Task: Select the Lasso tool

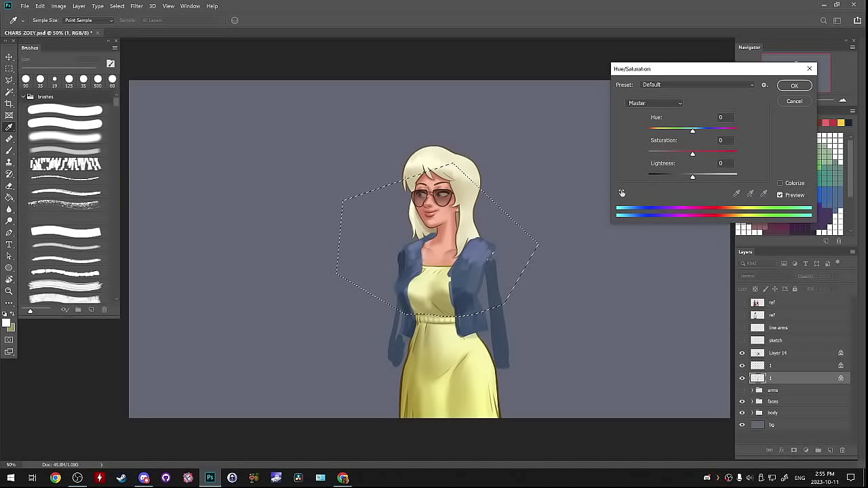Action: [x=9, y=80]
